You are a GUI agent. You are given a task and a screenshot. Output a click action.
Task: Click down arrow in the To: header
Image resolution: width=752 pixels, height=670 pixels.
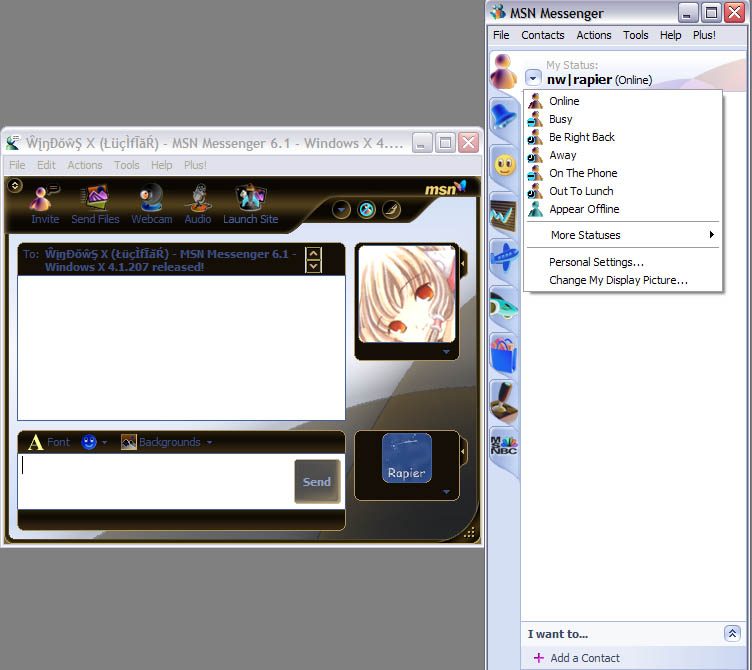tap(313, 266)
